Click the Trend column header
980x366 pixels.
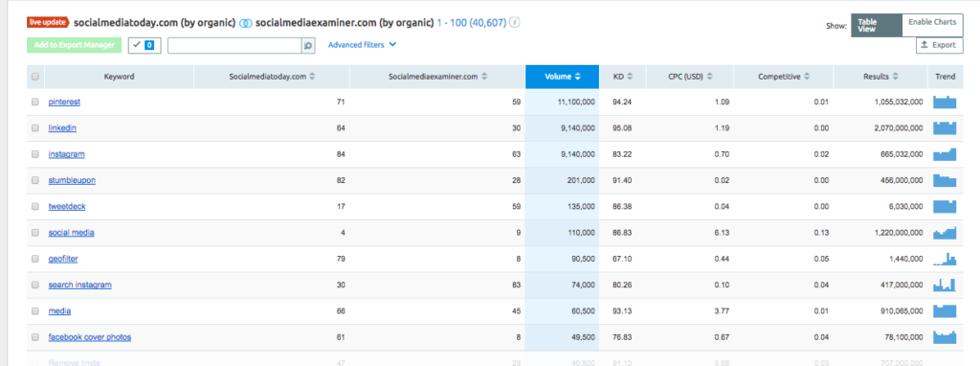[x=946, y=77]
